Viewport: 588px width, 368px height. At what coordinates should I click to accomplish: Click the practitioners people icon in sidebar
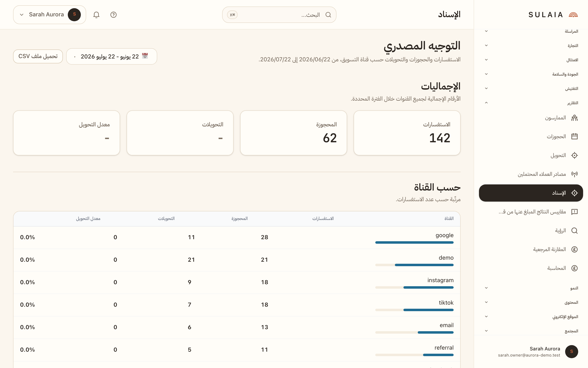[x=574, y=118]
